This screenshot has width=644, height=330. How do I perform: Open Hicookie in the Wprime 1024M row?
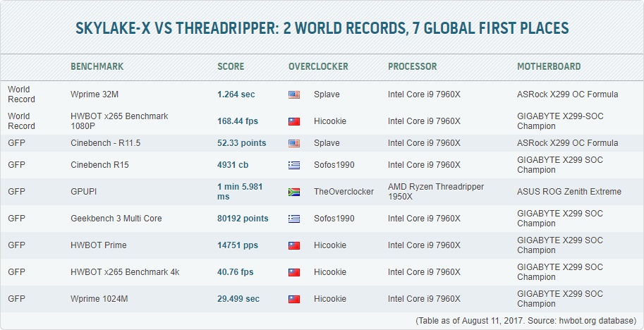point(330,299)
